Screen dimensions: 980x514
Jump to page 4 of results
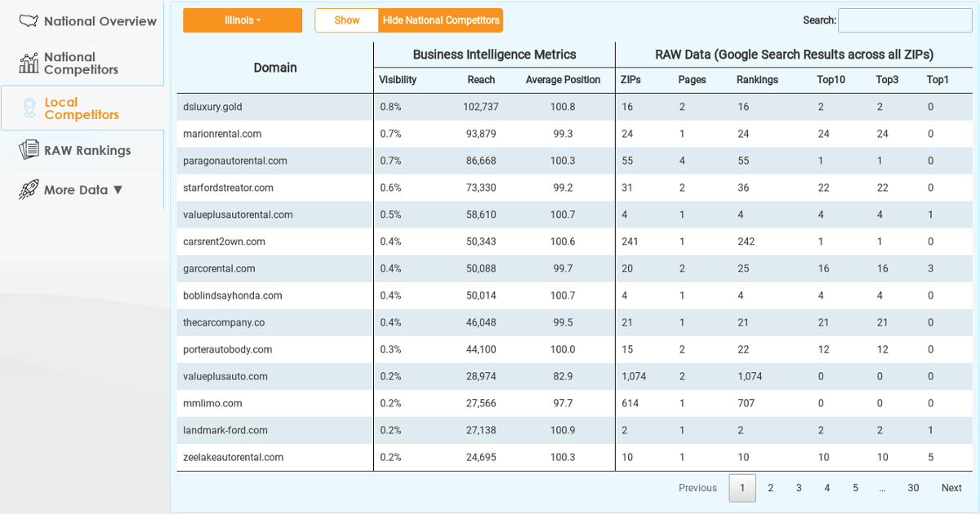click(x=827, y=488)
